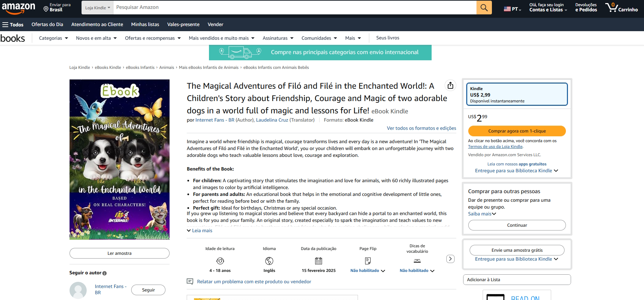644x300 pixels.
Task: Click Animais breadcrumb
Action: (x=166, y=67)
